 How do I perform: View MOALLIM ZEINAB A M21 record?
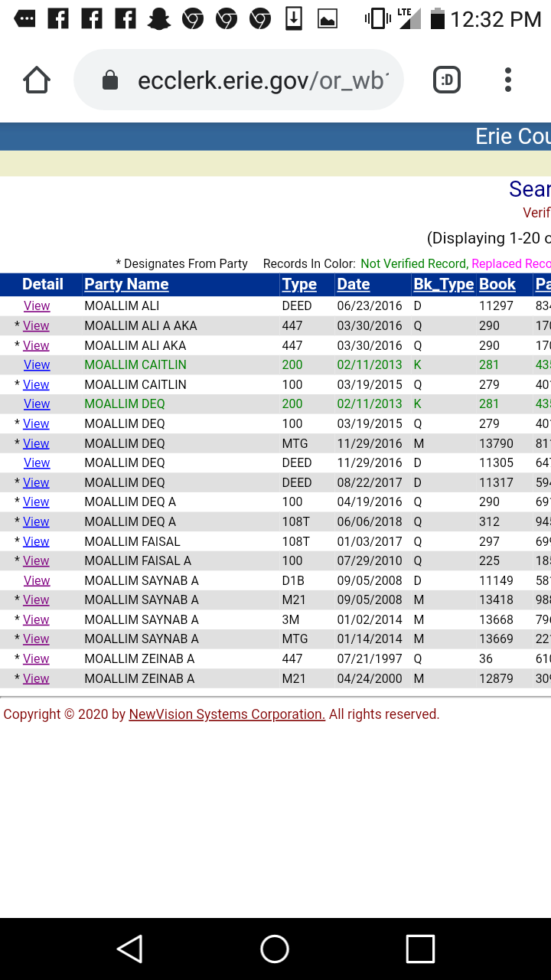pos(36,678)
